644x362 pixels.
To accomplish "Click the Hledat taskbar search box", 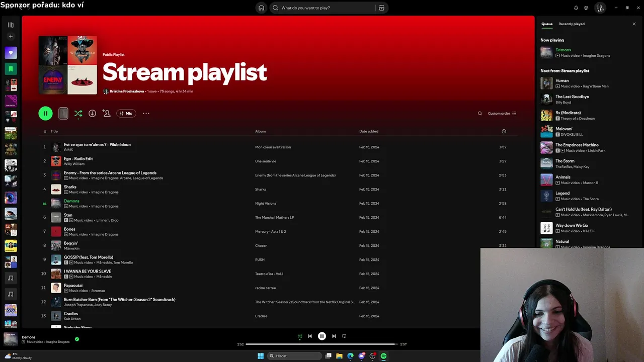I will click(294, 356).
